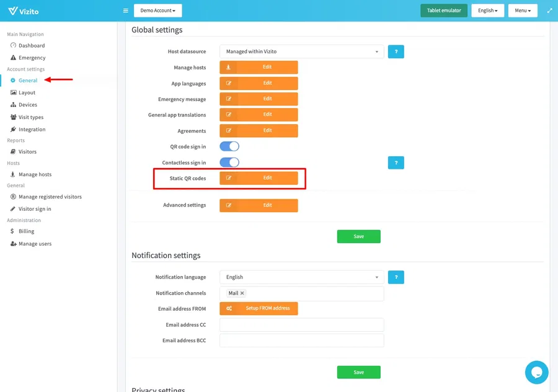Click the hamburger sidebar toggle icon

pos(125,11)
